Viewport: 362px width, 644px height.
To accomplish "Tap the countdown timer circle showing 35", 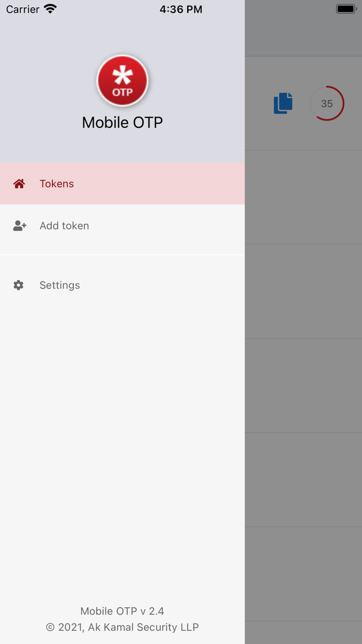I will (327, 104).
